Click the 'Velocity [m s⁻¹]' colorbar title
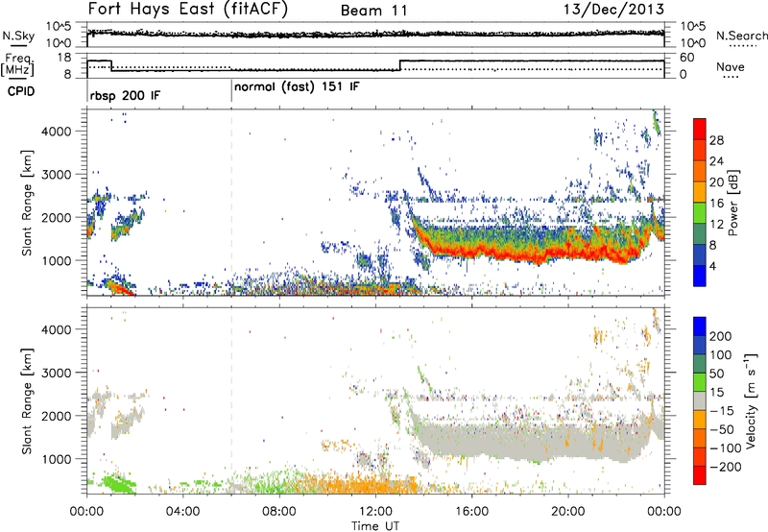The width and height of the screenshot is (768, 532). point(752,401)
